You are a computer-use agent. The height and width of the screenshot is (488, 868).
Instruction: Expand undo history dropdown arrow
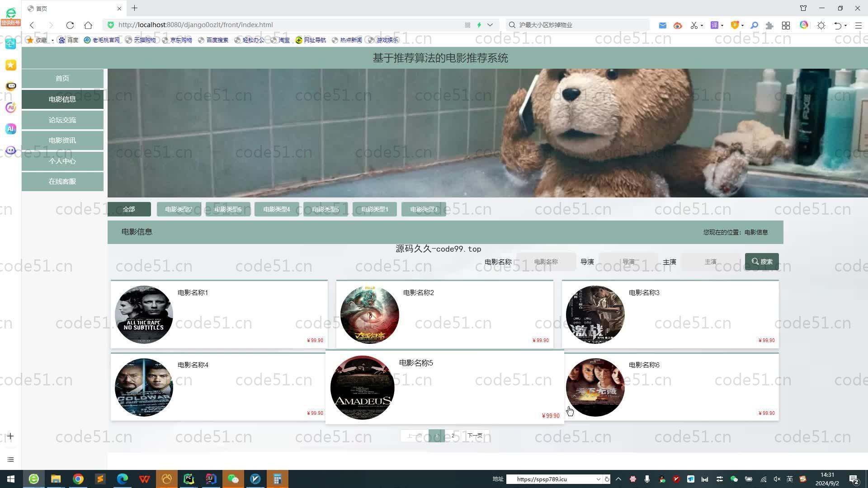[x=845, y=25]
